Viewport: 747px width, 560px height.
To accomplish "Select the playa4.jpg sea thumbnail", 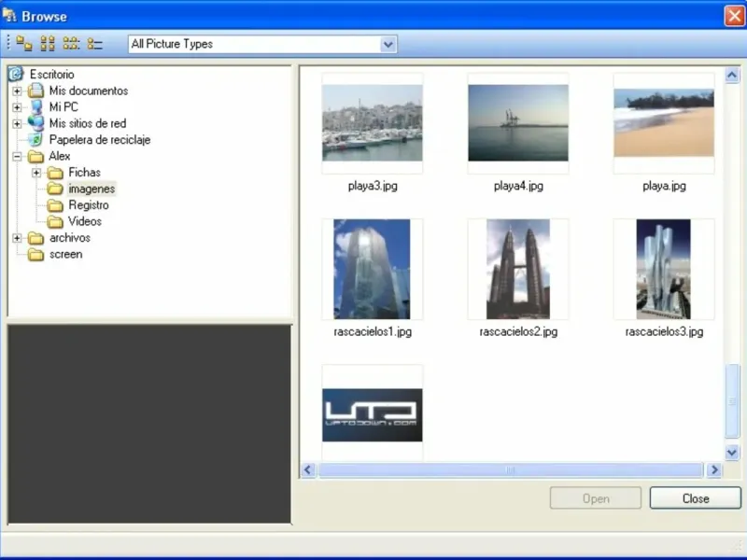I will pyautogui.click(x=518, y=123).
